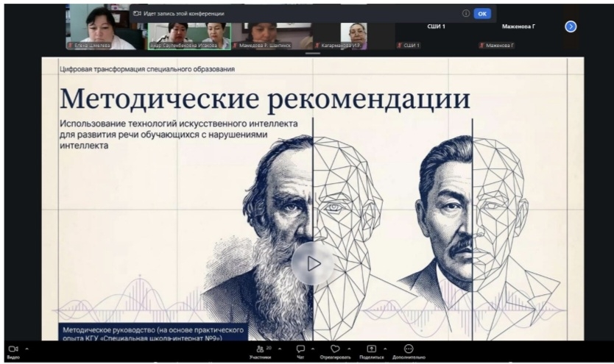Expand video options arrow next to Видео

[27, 349]
